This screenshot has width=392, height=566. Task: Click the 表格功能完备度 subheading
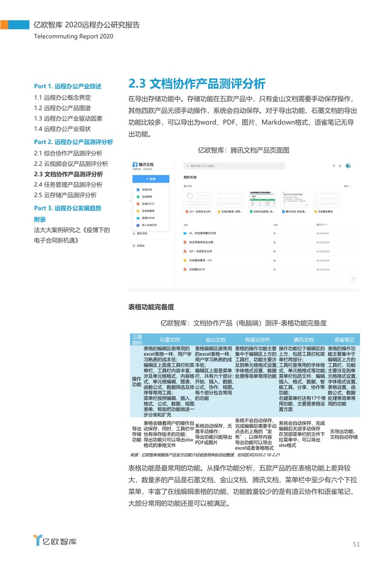(151, 307)
